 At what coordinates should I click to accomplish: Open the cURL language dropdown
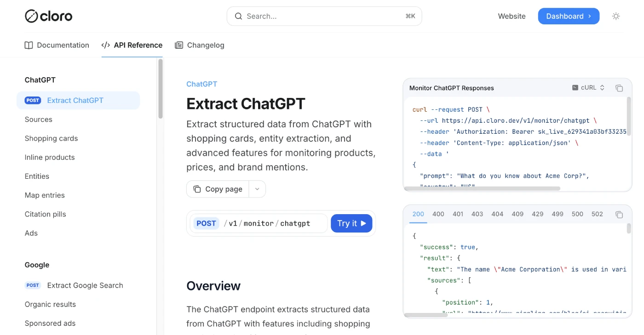point(588,88)
